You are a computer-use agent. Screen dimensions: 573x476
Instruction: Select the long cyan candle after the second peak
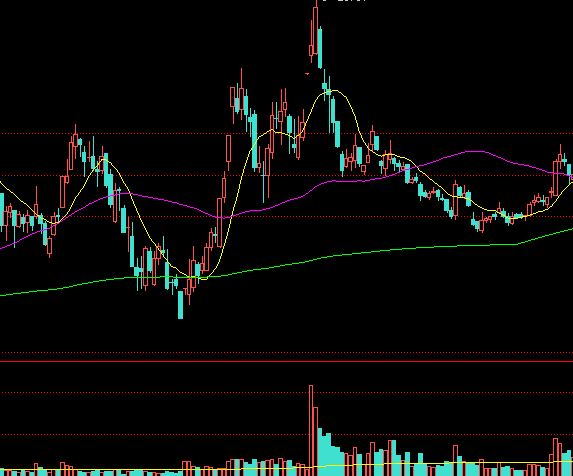point(255,141)
